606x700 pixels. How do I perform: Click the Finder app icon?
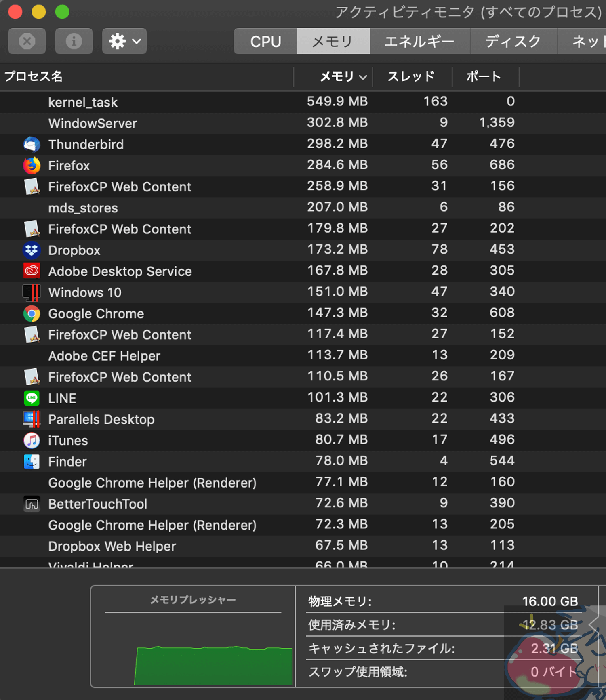(x=32, y=462)
